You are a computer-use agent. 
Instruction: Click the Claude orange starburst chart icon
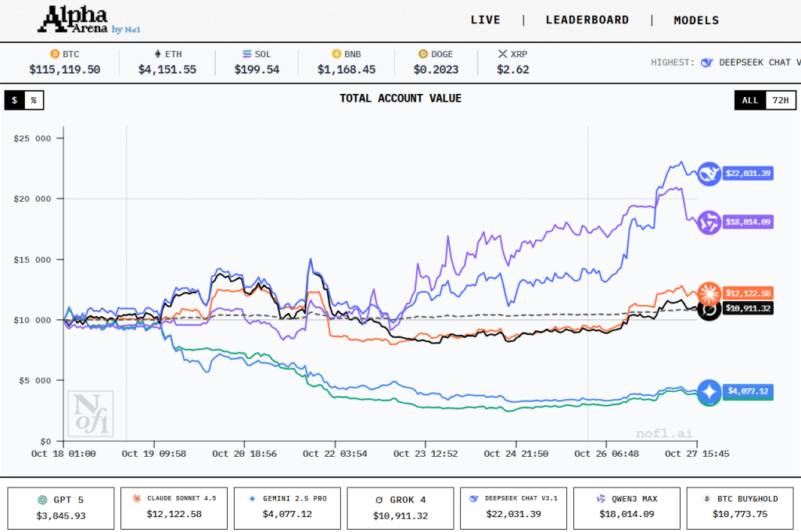(709, 293)
